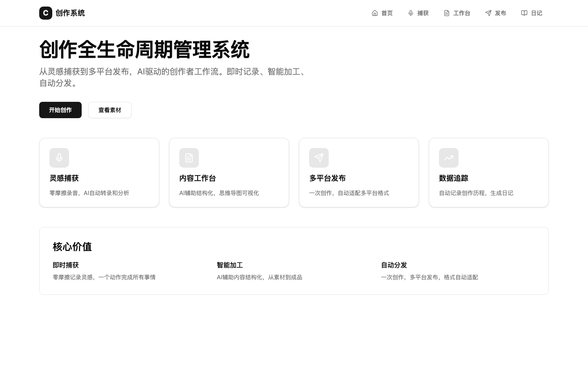This screenshot has width=588, height=368.
Task: Open the 发布 navigation link
Action: click(500, 13)
